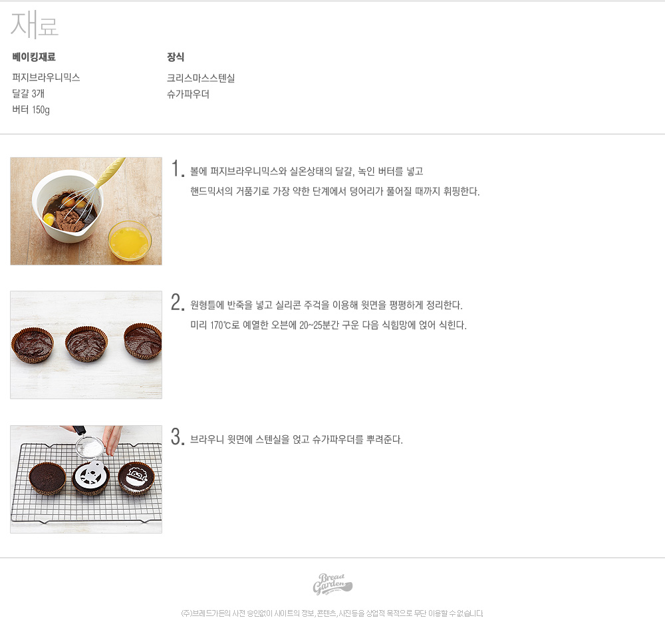Viewport: 665px width, 644px height.
Task: Click the copyright notice footer text
Action: click(x=332, y=613)
